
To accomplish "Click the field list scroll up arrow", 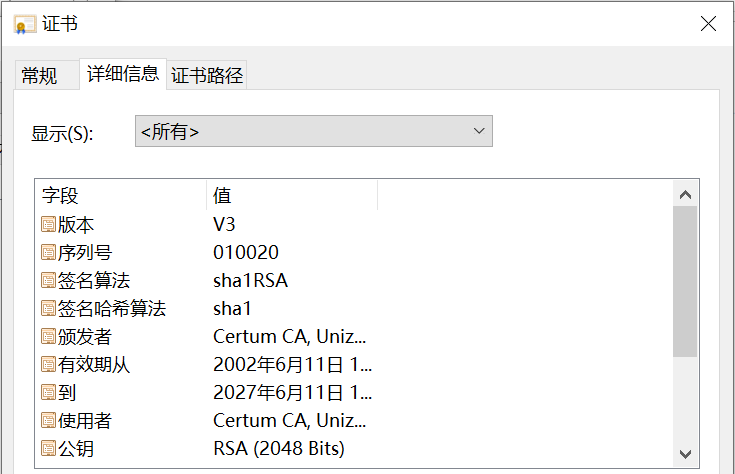I will (x=685, y=194).
